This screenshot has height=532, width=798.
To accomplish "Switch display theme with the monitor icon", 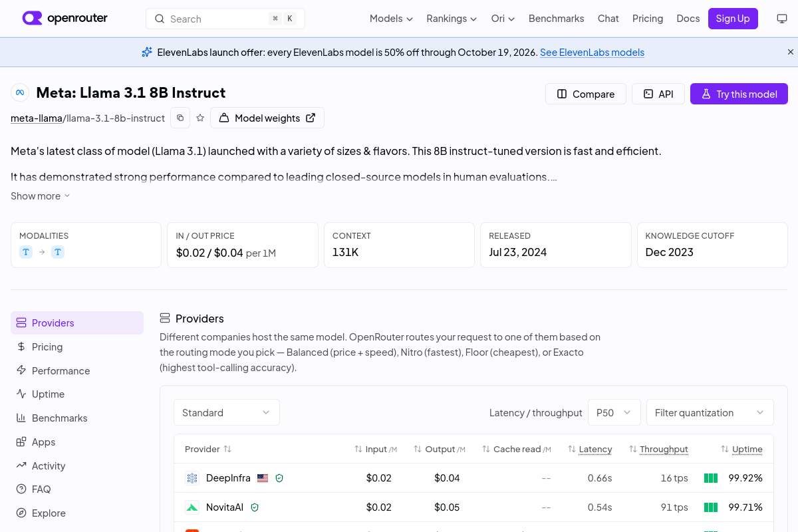I will 782,19.
